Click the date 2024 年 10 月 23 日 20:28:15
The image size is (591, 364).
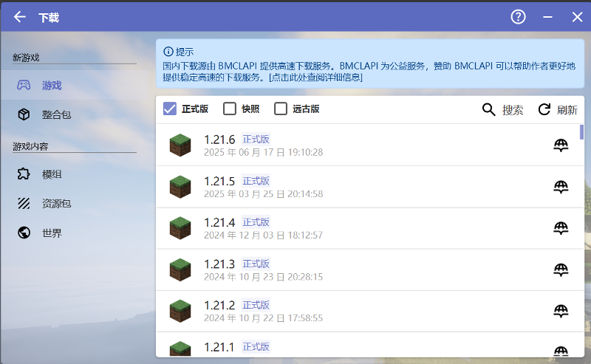(x=264, y=277)
